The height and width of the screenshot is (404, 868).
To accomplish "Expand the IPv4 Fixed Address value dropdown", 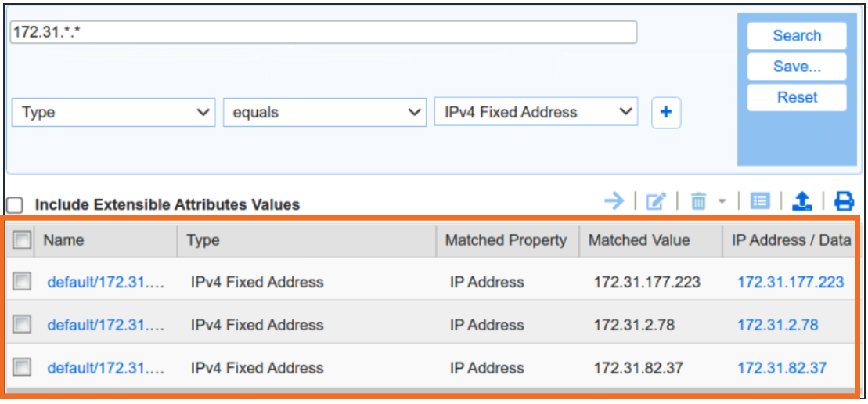I will pos(536,113).
